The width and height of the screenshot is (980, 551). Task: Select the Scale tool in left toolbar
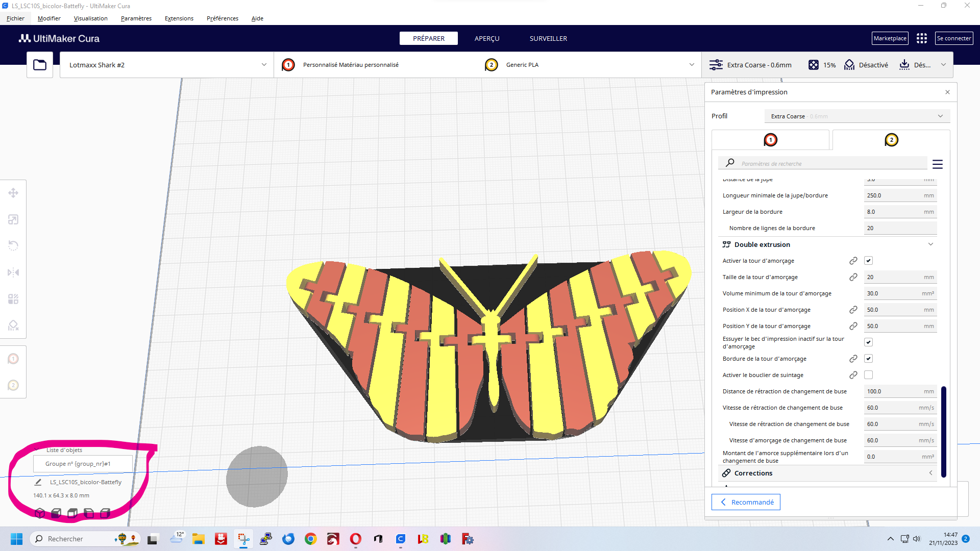point(13,219)
